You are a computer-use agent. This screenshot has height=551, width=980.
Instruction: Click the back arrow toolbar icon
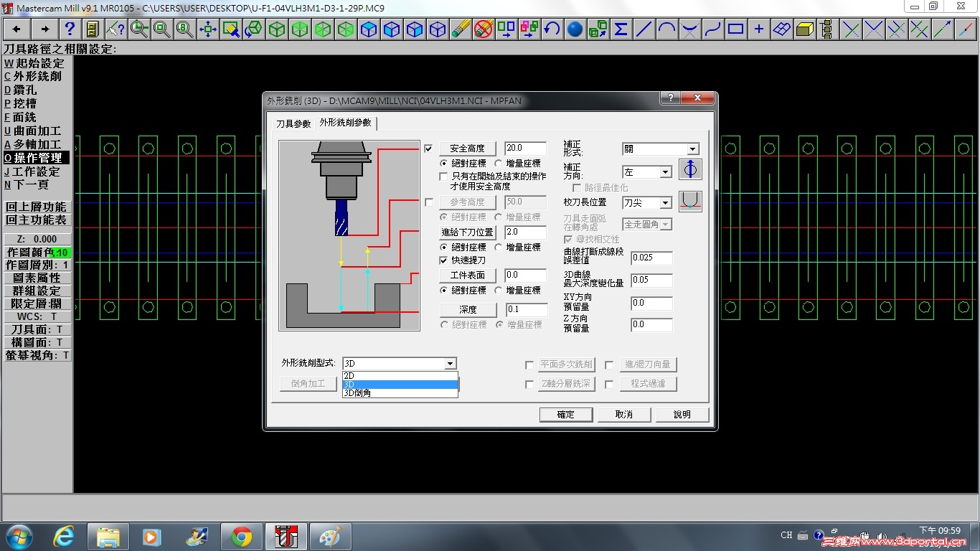pyautogui.click(x=17, y=29)
